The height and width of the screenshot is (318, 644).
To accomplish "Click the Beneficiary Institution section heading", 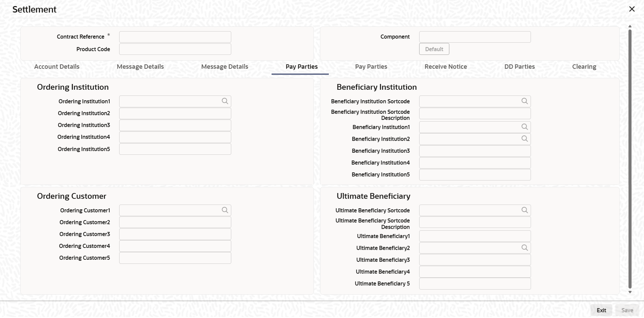I will point(377,87).
